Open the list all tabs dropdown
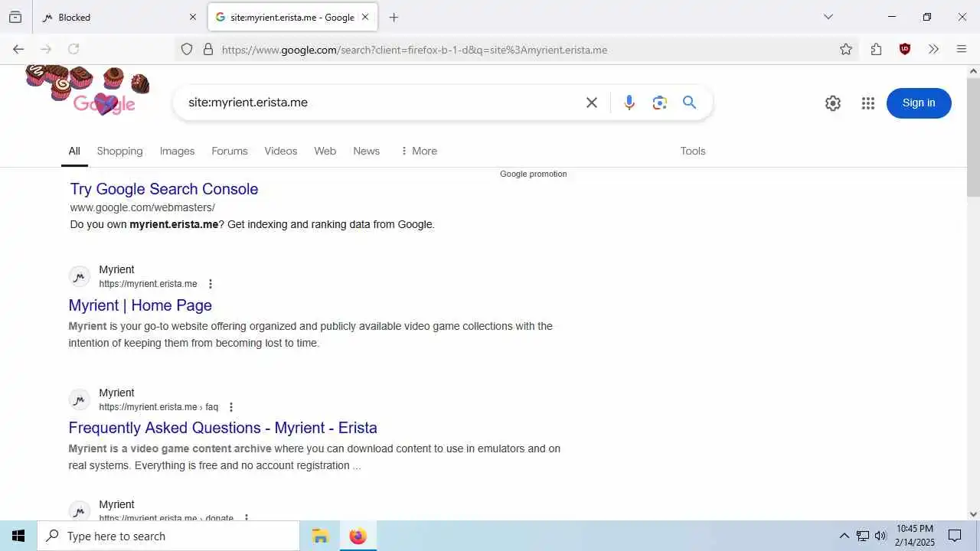The image size is (980, 551). pyautogui.click(x=828, y=17)
